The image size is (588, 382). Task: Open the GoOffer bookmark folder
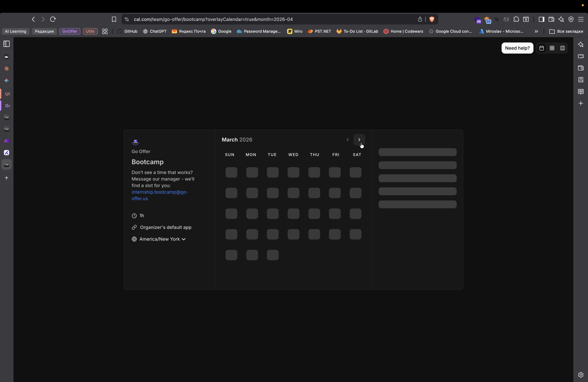[x=70, y=31]
